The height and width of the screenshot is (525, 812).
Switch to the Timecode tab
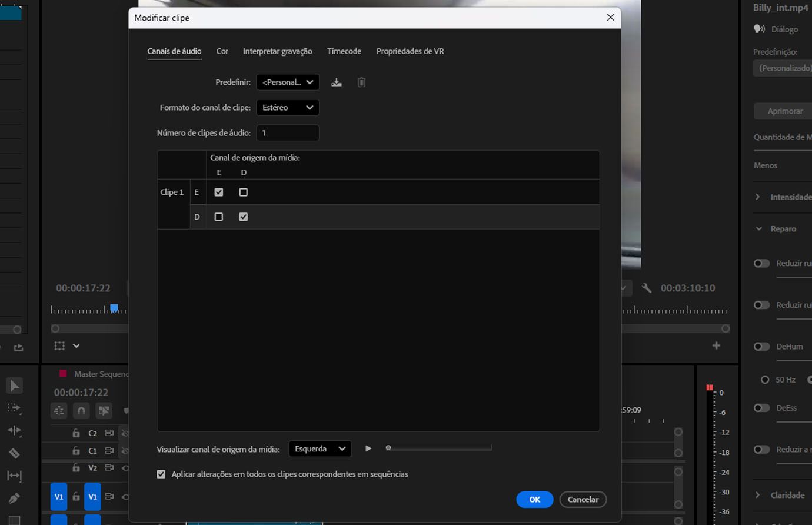coord(344,51)
